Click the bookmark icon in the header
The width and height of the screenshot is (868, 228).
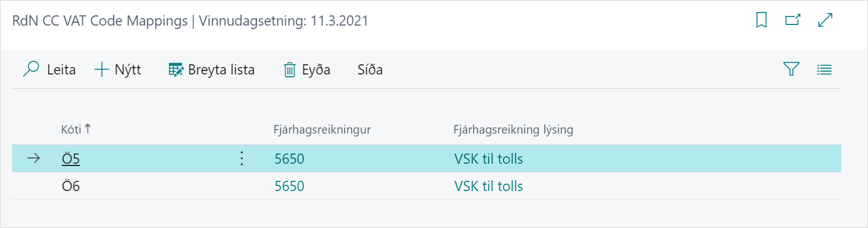761,20
